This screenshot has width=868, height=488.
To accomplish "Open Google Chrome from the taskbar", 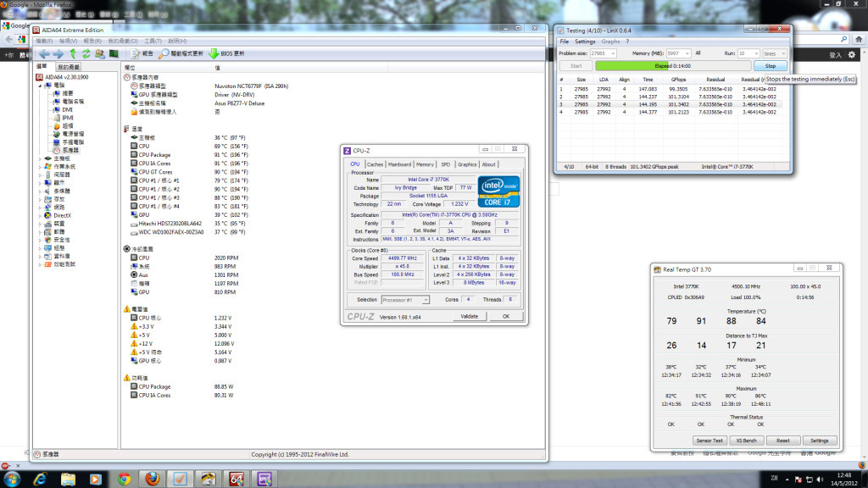I will [124, 479].
